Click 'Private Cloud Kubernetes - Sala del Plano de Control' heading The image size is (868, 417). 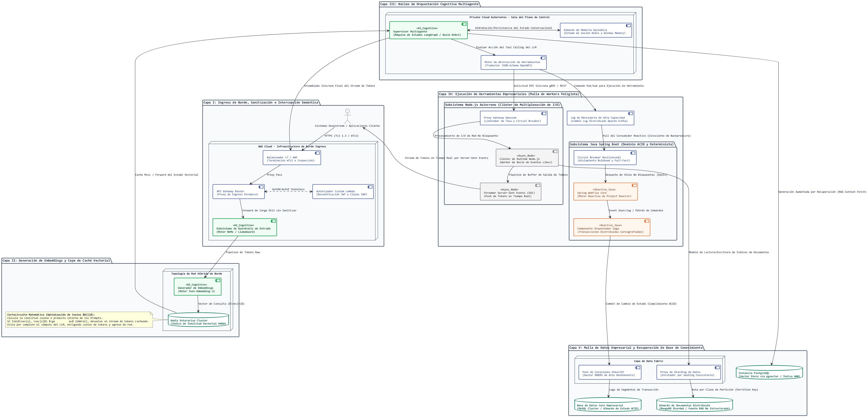509,17
